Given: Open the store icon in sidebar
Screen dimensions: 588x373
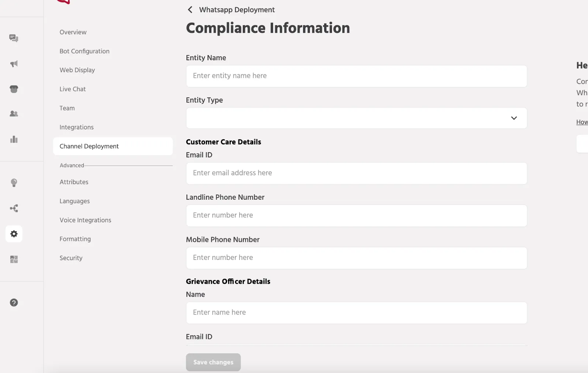Looking at the screenshot, I should [14, 89].
